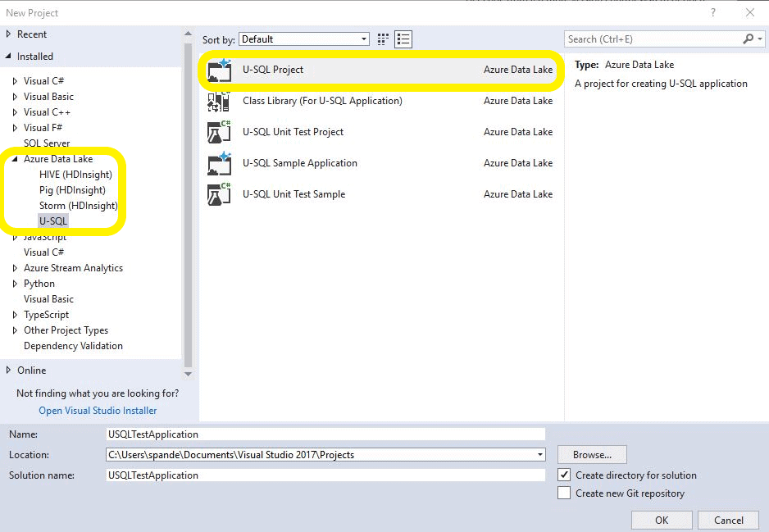Expand the Online section
Screen dimensions: 769x532
tap(8, 370)
